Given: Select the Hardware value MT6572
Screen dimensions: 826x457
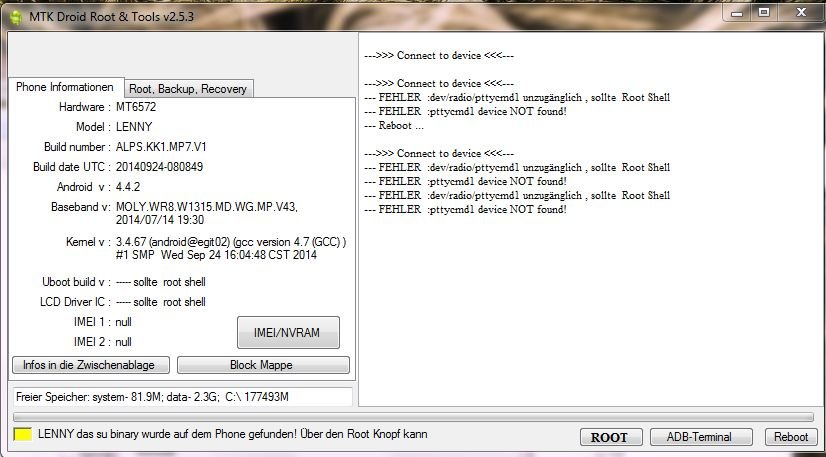Looking at the screenshot, I should pyautogui.click(x=136, y=107).
